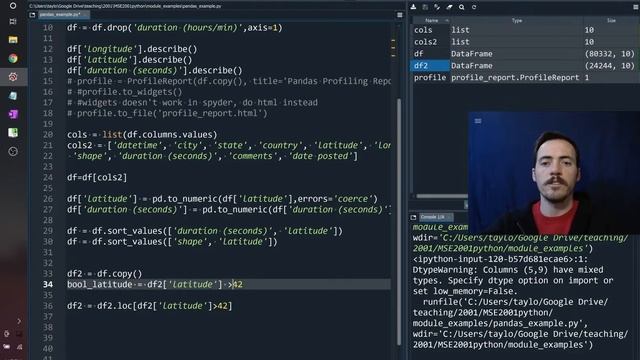Click the sort_values shape latitude line 30
640x360 pixels.
(172, 242)
